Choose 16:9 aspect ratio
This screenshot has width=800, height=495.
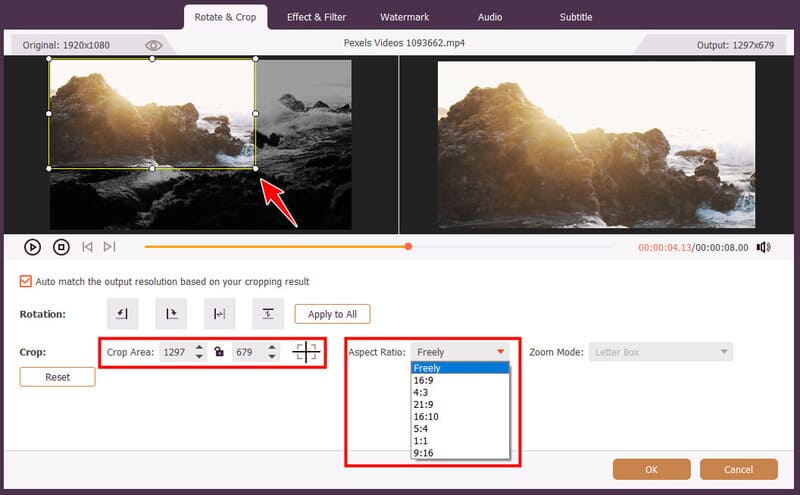[x=460, y=380]
